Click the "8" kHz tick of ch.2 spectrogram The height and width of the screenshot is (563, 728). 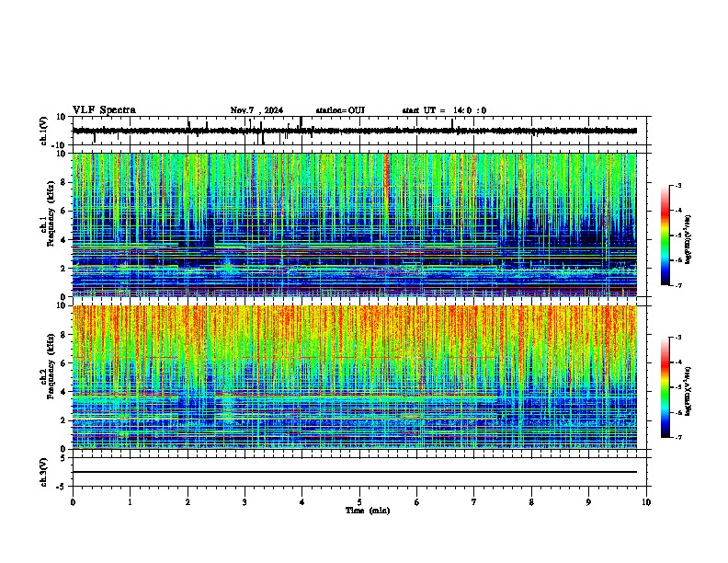pos(64,335)
